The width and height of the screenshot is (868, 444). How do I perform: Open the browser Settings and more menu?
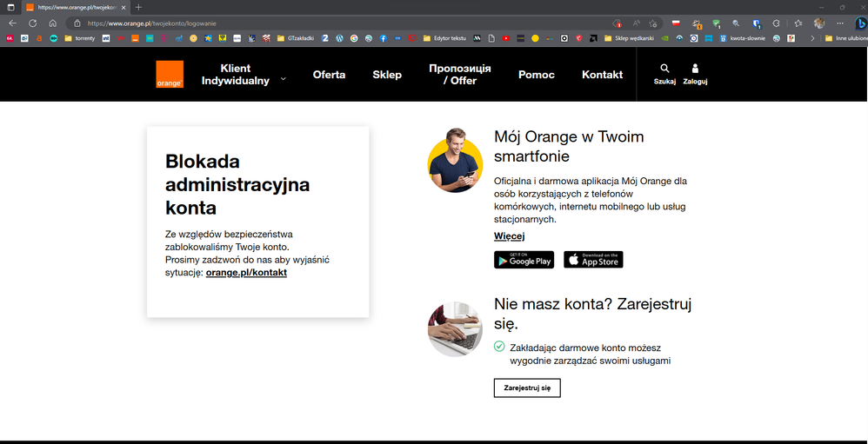[x=840, y=23]
